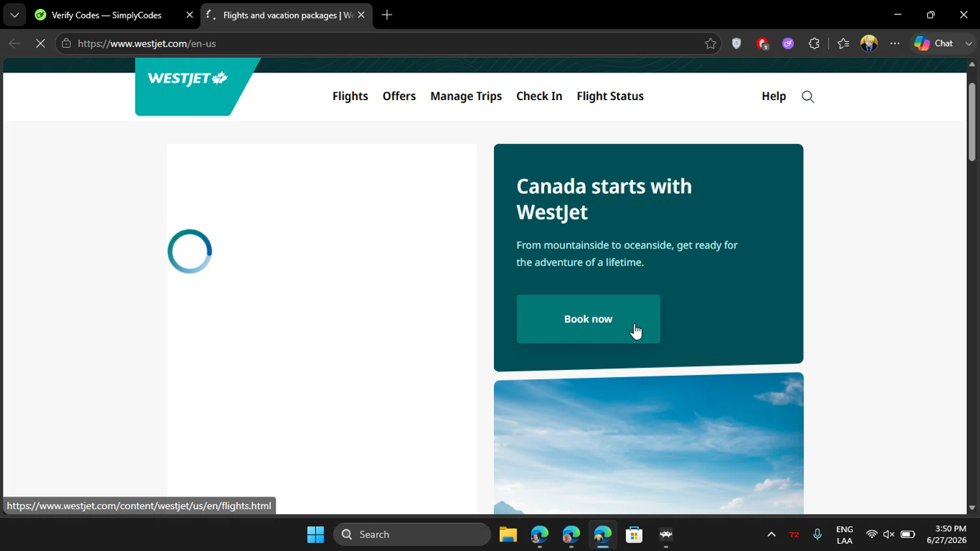This screenshot has height=551, width=980.
Task: Stop loading the page
Action: pos(40,44)
